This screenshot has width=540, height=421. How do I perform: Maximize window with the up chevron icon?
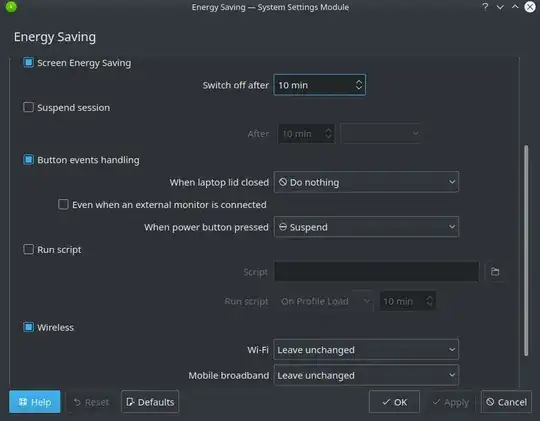[x=515, y=7]
